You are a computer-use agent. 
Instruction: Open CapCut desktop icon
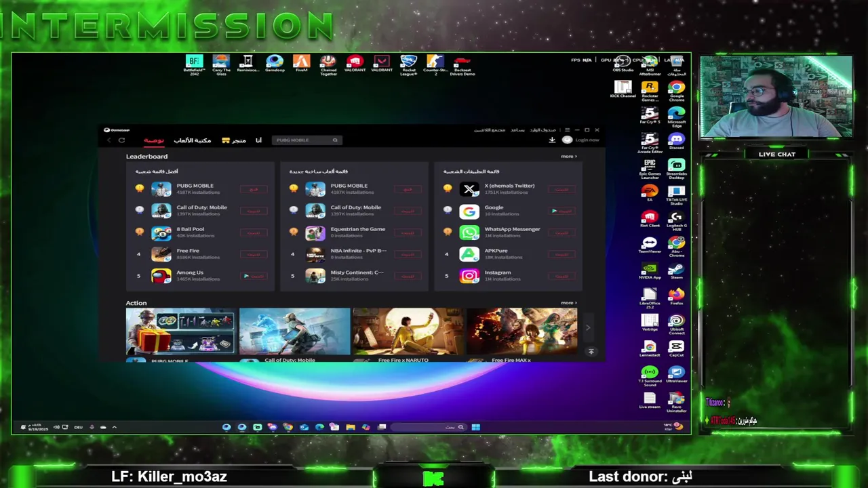coord(676,349)
